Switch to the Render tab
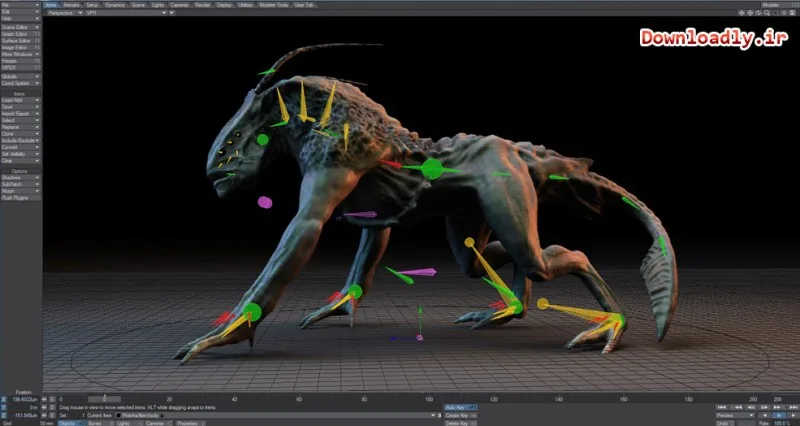This screenshot has height=426, width=800. (x=203, y=5)
